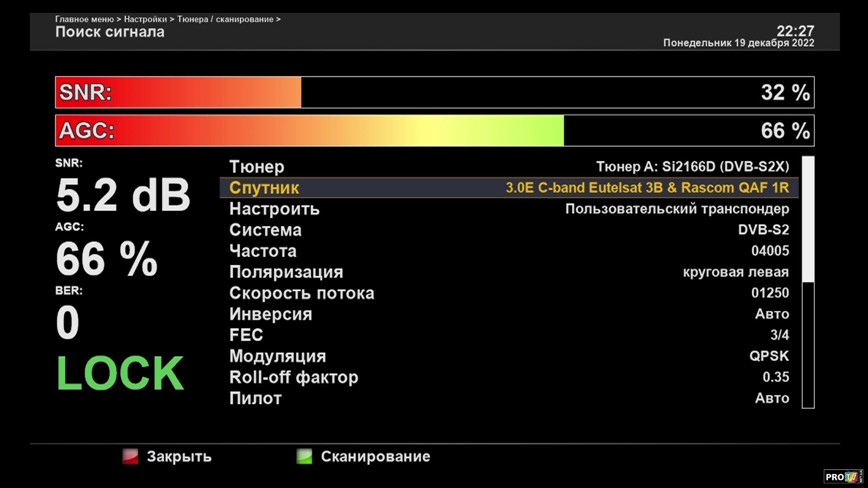Select the highlighted Спутник row
Screen dimensions: 868x488
point(509,188)
